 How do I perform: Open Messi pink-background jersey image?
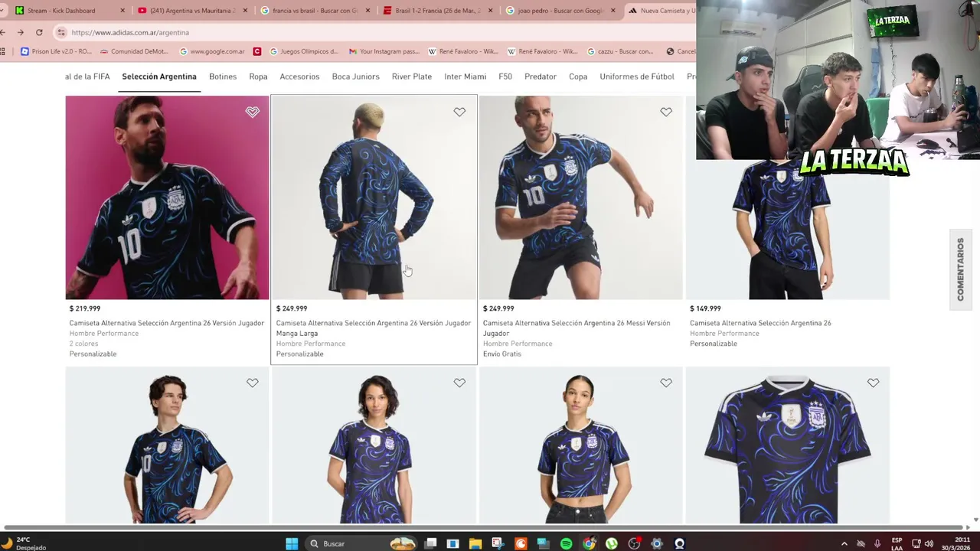(x=167, y=197)
